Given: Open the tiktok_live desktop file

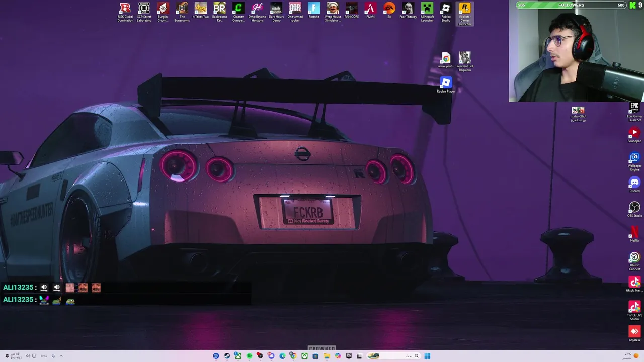Looking at the screenshot, I should pos(634,284).
